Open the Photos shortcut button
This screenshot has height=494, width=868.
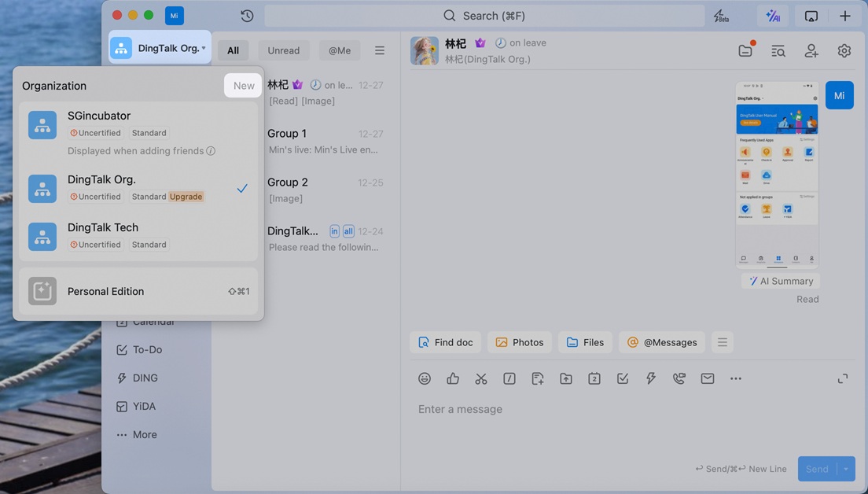tap(519, 342)
